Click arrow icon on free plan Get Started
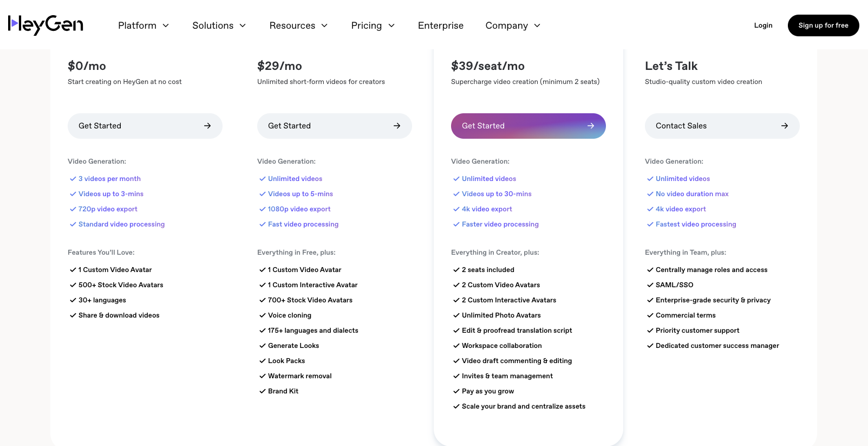The width and height of the screenshot is (868, 446). click(207, 126)
